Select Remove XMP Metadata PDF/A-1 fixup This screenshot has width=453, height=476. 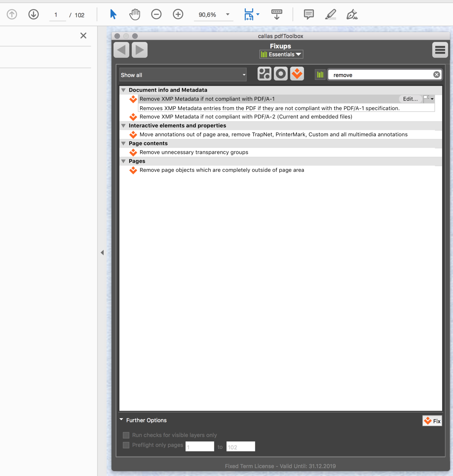coord(207,99)
